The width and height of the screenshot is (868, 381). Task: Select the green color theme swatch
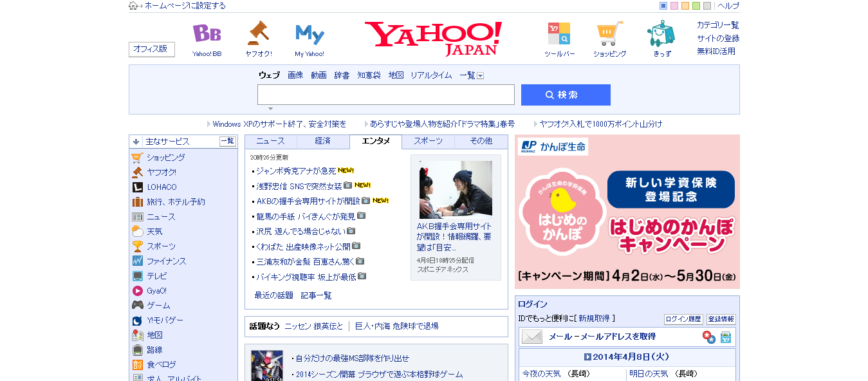(696, 6)
